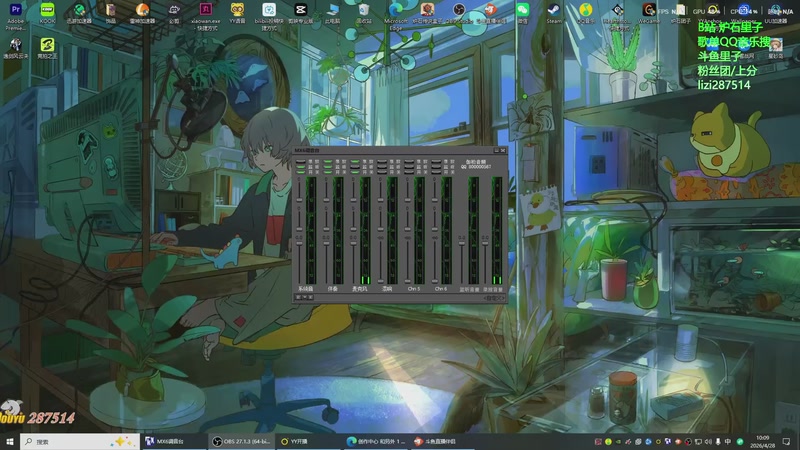Click the Windows Start button
The image size is (800, 450).
pos(10,441)
